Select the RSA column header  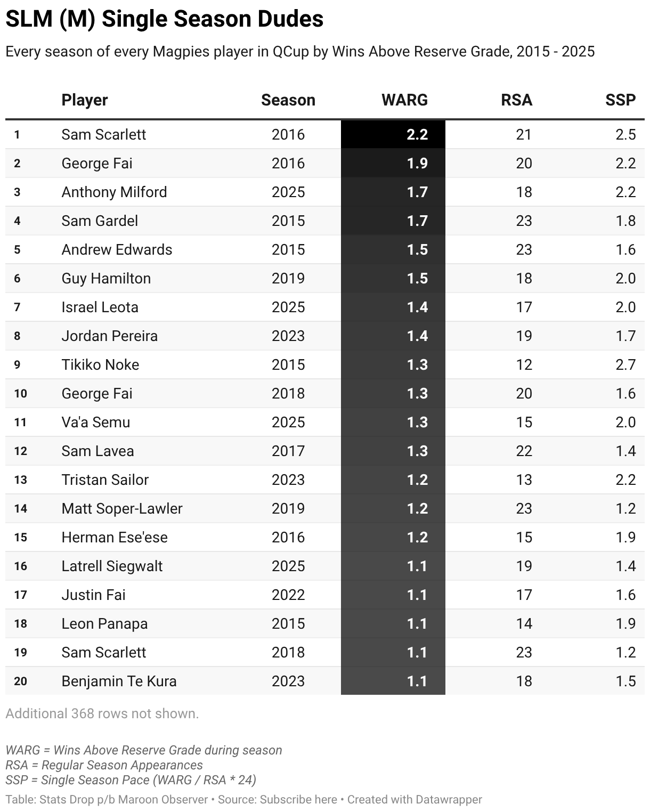pos(516,100)
